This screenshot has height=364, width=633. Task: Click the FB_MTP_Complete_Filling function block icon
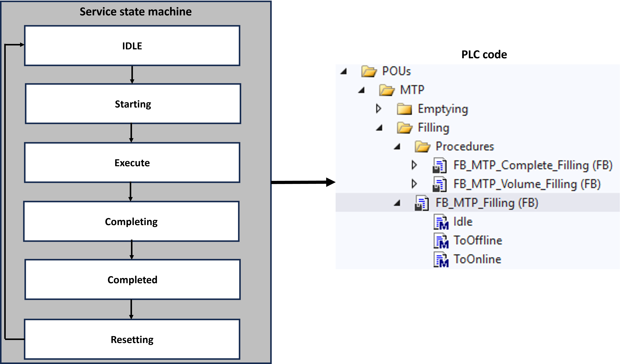(439, 165)
